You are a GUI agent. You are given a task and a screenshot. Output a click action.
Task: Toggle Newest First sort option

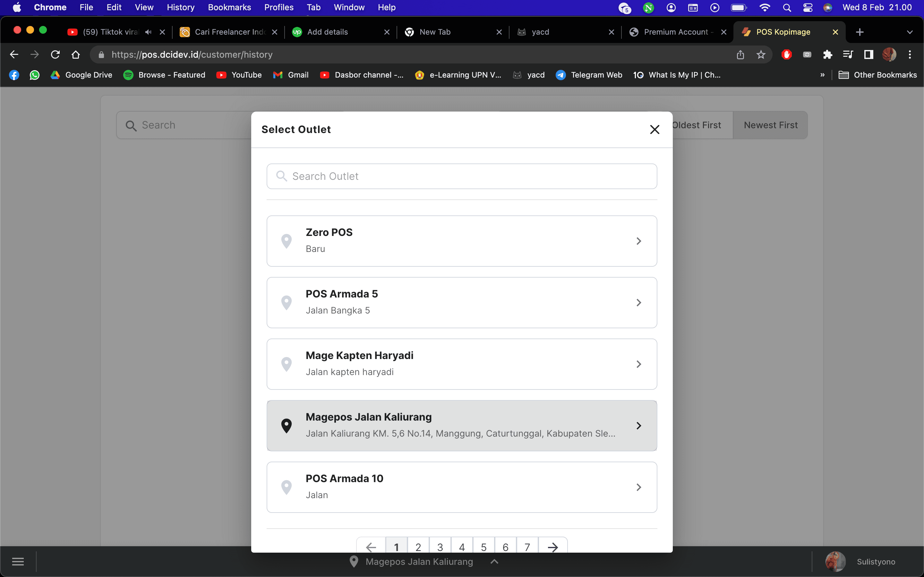(x=770, y=125)
